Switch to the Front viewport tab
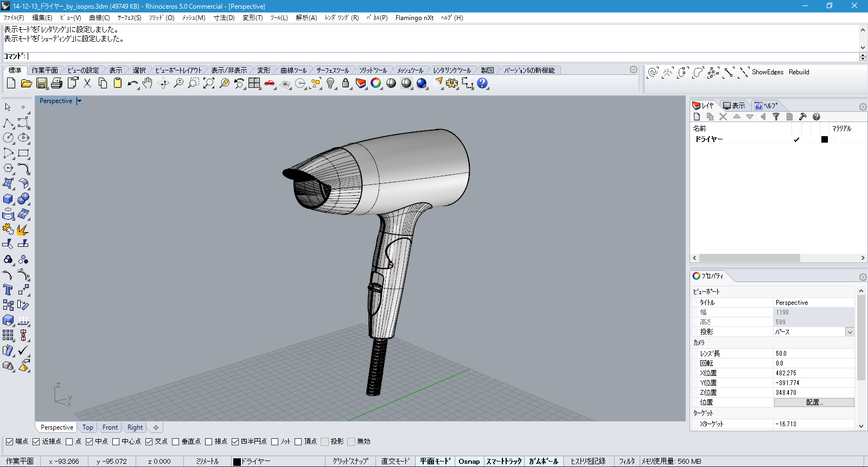This screenshot has width=868, height=467. tap(110, 427)
